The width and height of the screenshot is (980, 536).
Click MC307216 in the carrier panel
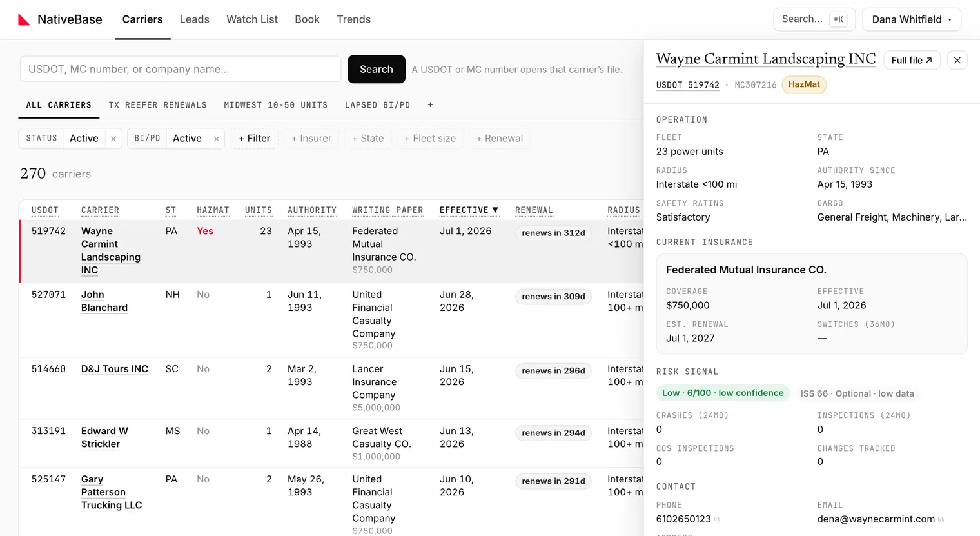[x=756, y=85]
